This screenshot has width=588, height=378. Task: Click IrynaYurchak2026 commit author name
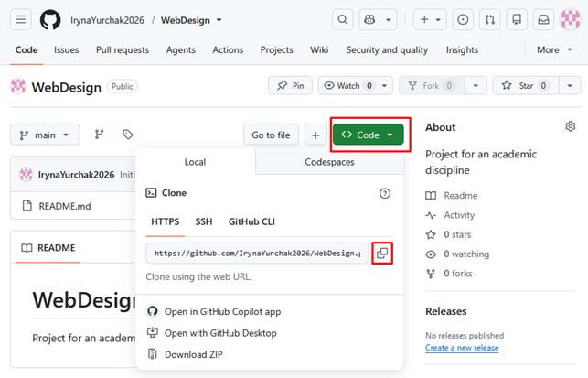[76, 175]
